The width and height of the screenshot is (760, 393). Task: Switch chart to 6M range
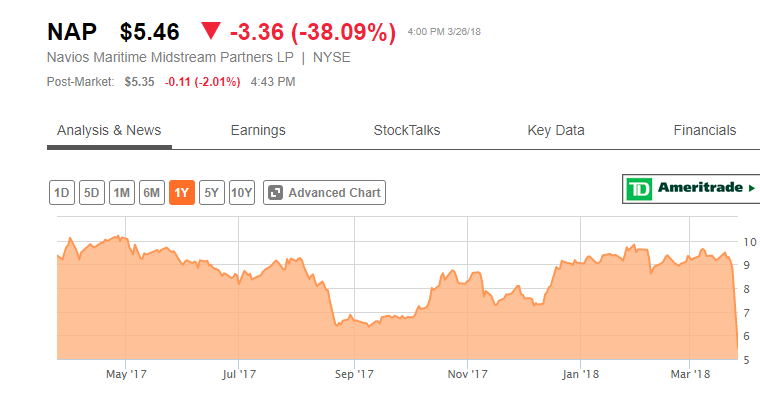coord(152,193)
